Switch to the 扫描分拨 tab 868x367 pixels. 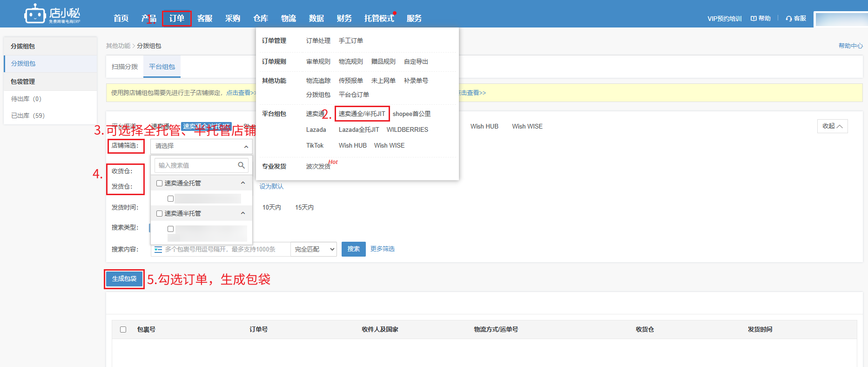tap(125, 67)
